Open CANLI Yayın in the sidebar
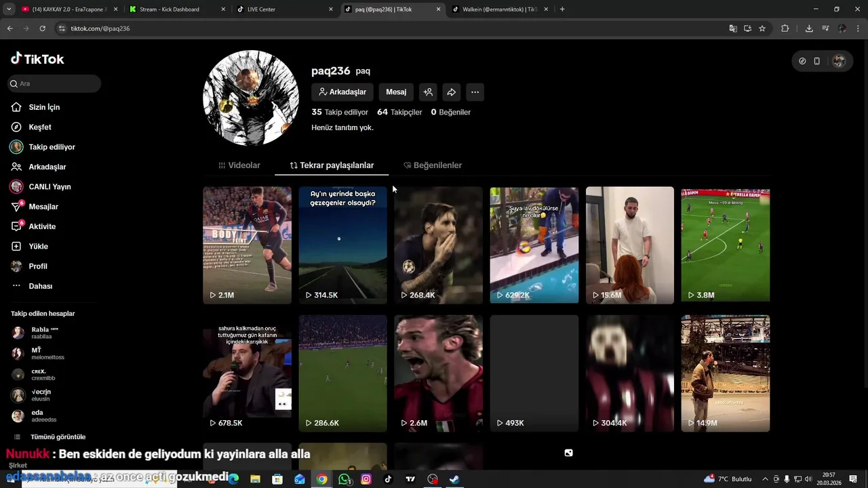Viewport: 868px width, 488px height. coord(50,186)
